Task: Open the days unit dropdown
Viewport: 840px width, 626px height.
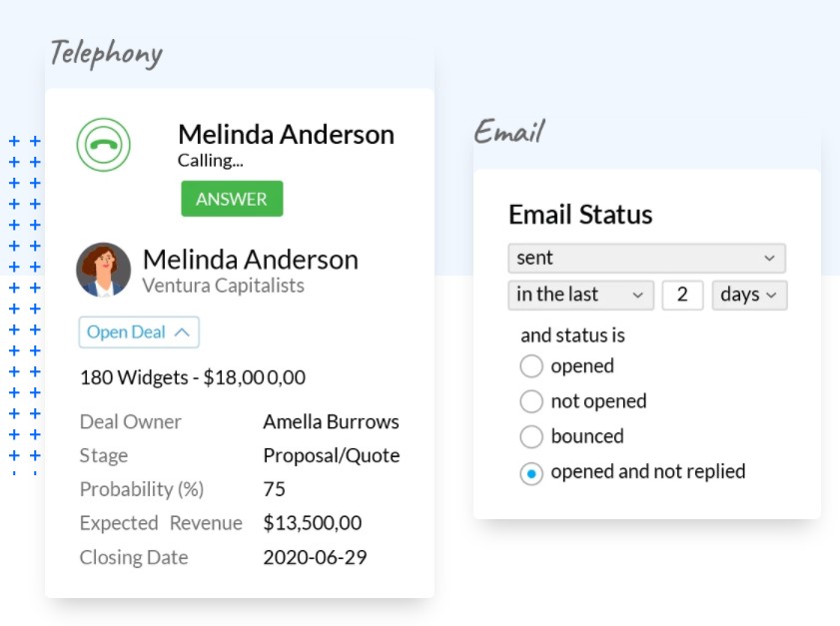Action: [x=749, y=295]
